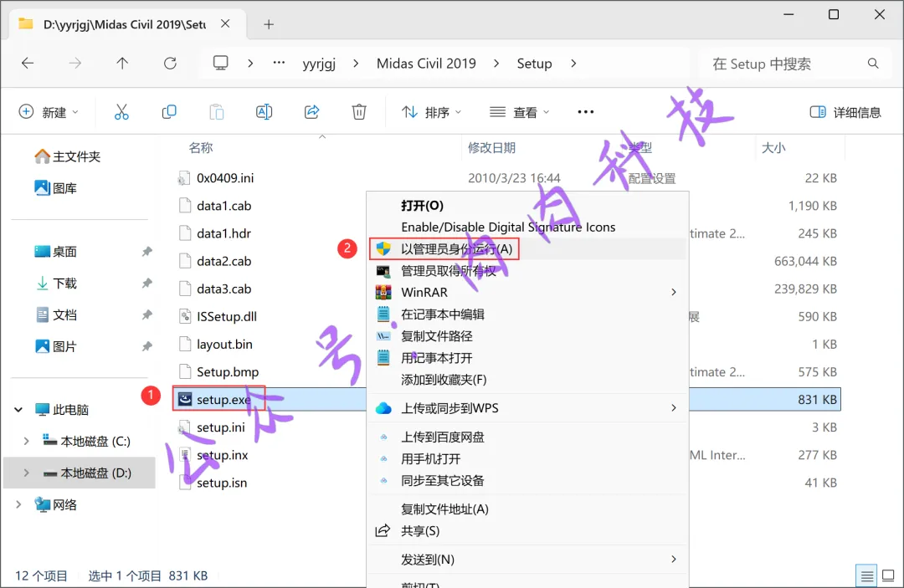Refresh the current folder view
904x588 pixels.
point(170,64)
